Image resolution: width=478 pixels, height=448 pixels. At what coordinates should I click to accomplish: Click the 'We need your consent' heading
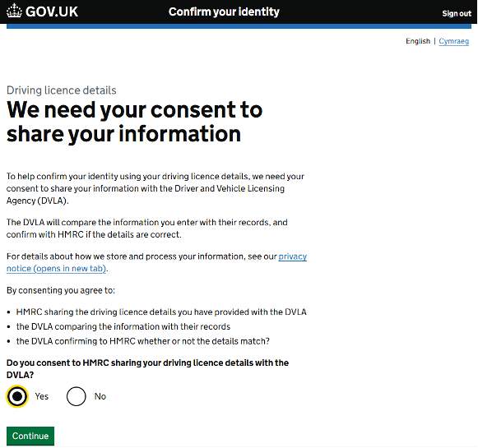tap(134, 122)
